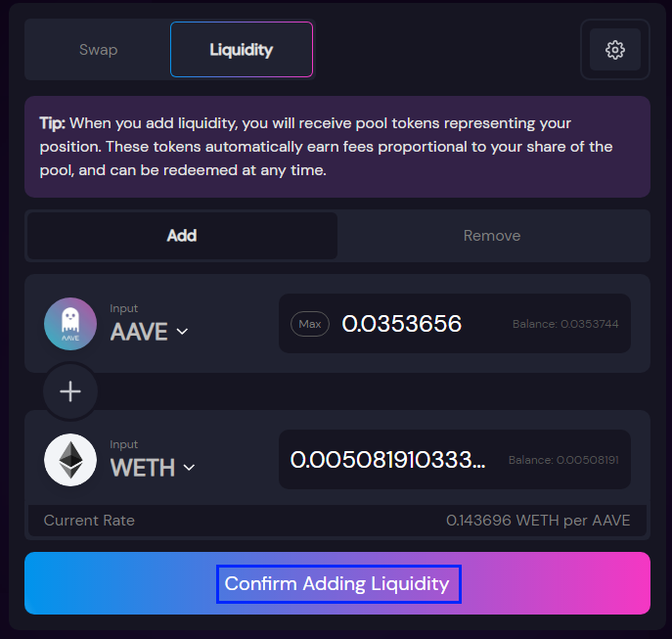
Task: Confirm Adding Liquidity
Action: click(337, 583)
